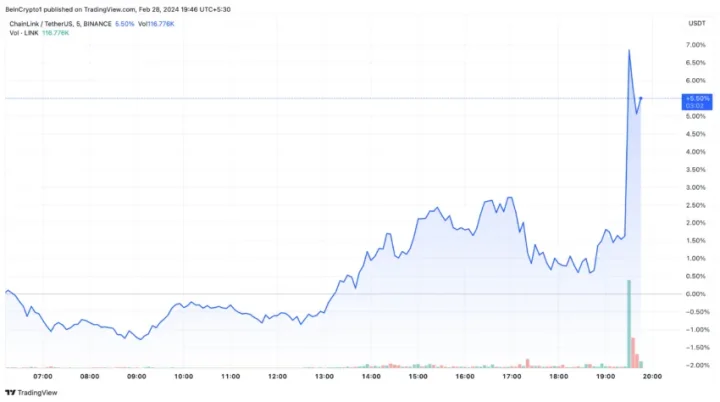The height and width of the screenshot is (402, 720).
Task: Click the 13:00 time axis label
Action: click(324, 377)
